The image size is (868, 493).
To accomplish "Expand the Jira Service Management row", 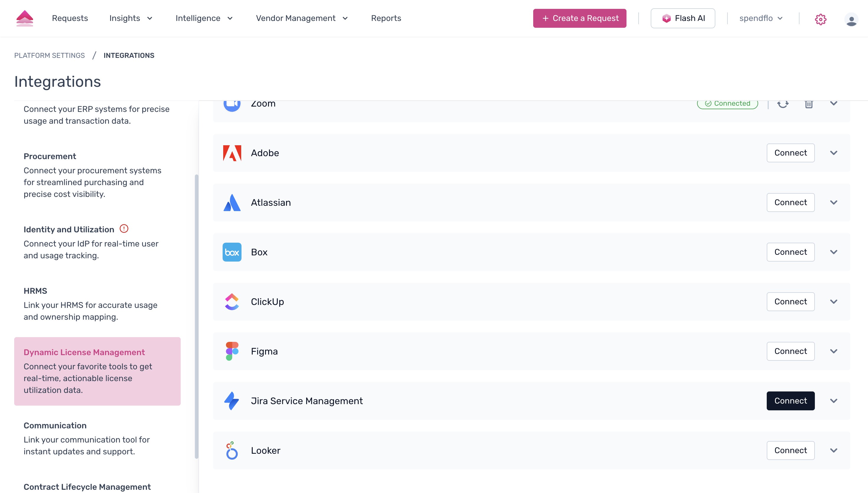I will (x=834, y=401).
